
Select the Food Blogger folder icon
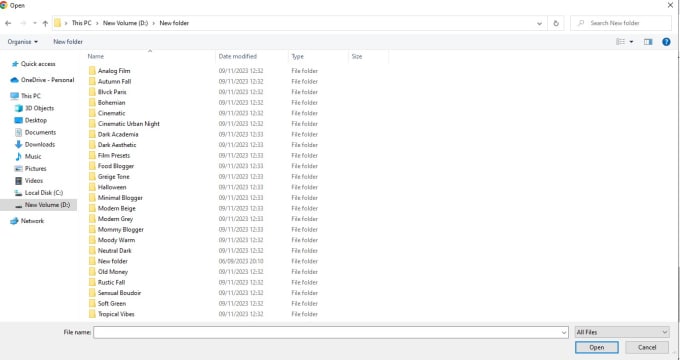[x=92, y=166]
